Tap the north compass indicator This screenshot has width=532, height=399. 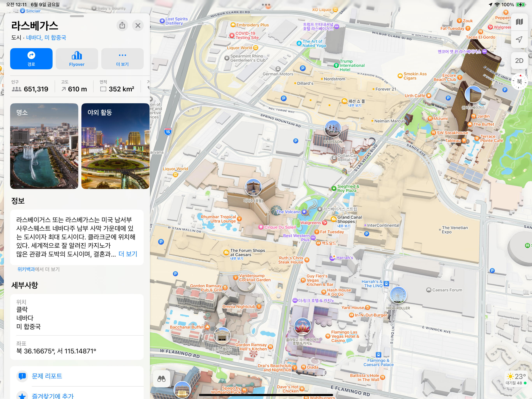519,82
